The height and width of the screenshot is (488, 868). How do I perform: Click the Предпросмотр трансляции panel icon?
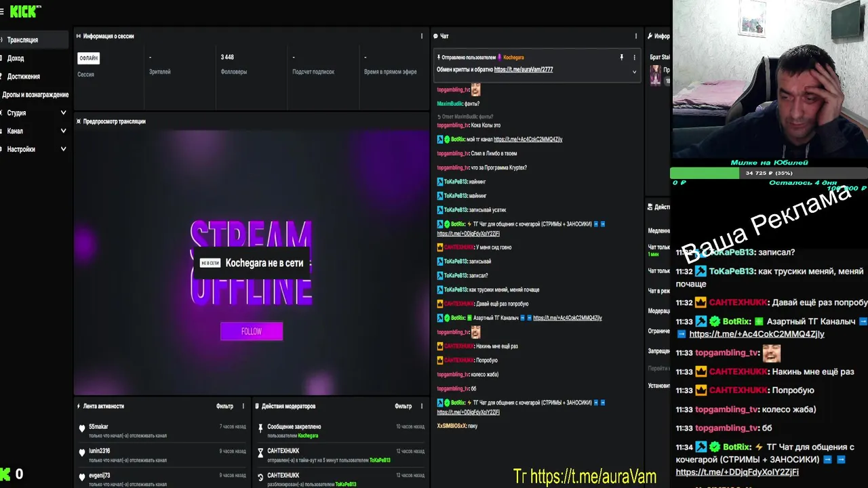click(x=79, y=121)
